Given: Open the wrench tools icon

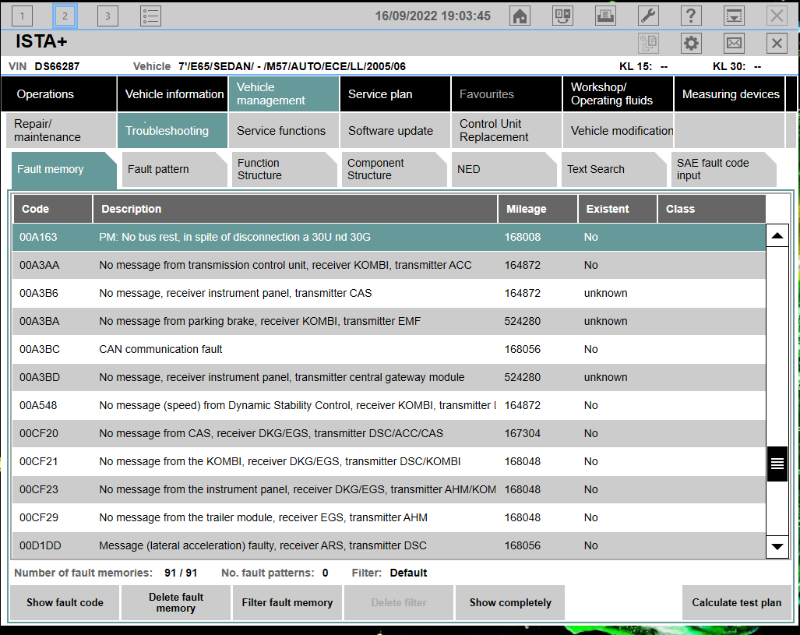Looking at the screenshot, I should [648, 16].
